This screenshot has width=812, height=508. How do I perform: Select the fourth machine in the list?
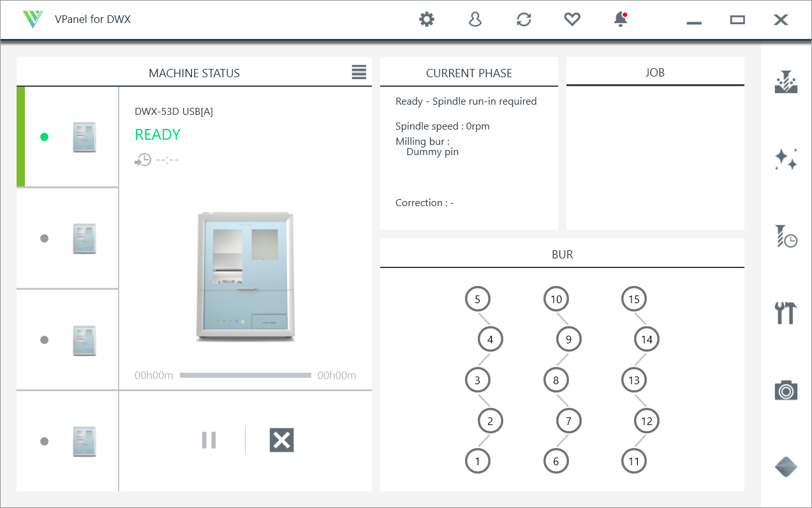point(68,441)
